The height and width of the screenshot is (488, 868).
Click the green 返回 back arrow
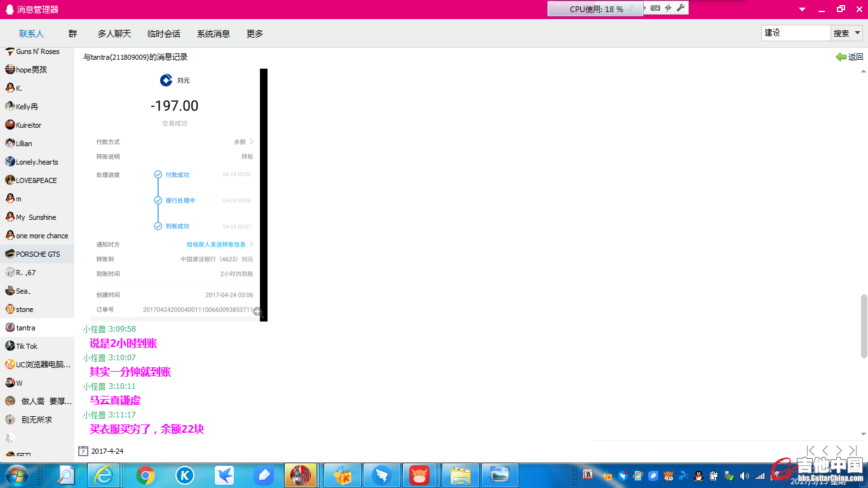pos(850,57)
